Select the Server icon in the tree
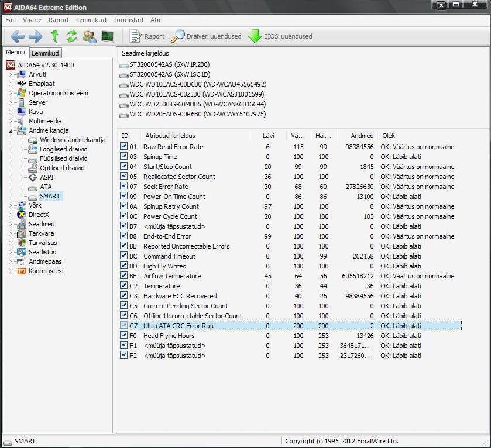This screenshot has width=491, height=448. point(21,102)
